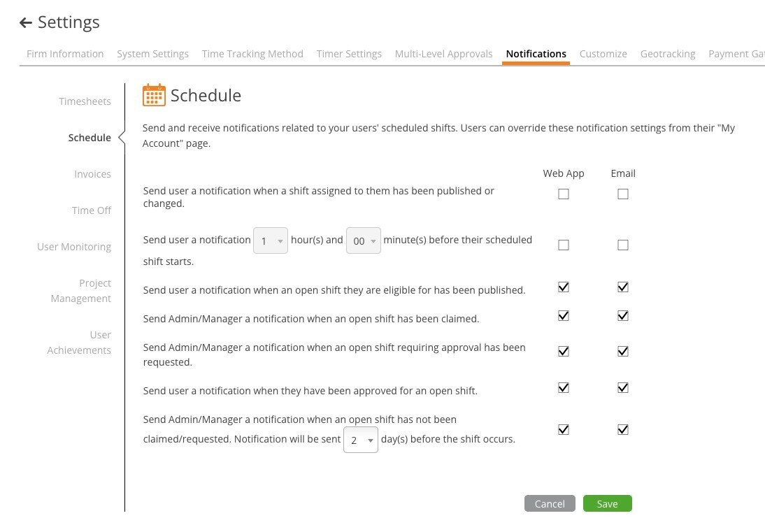This screenshot has height=532, width=765.
Task: Enable Web App reminder before scheduled shift starts
Action: pyautogui.click(x=564, y=245)
